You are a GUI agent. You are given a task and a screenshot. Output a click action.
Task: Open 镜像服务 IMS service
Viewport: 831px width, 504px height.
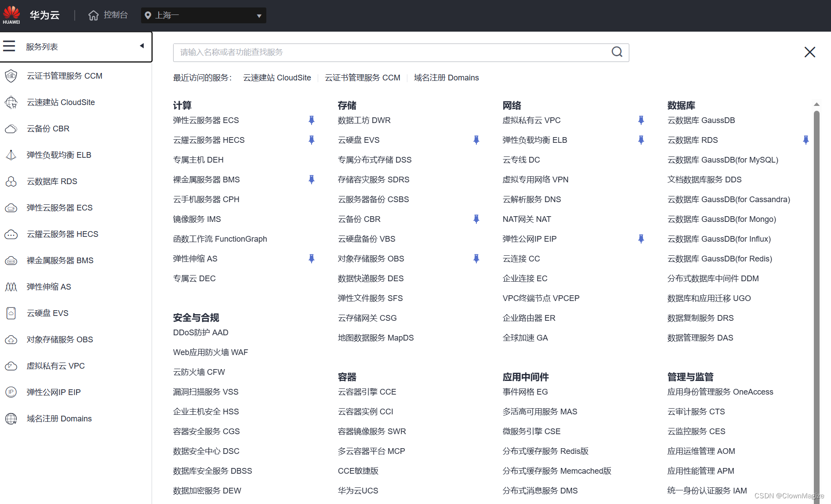pyautogui.click(x=197, y=219)
